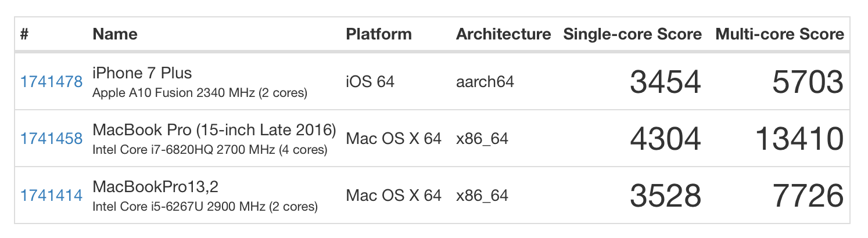
Task: Open benchmark result 1741478 link
Action: 51,81
